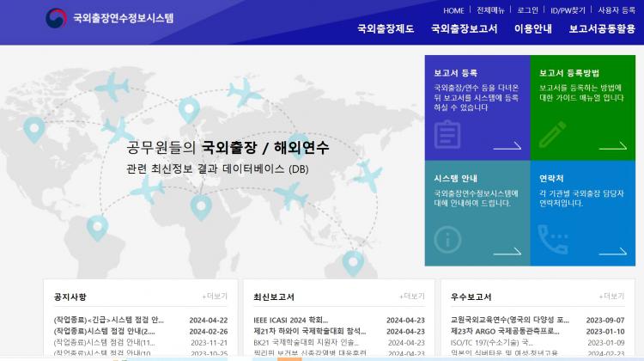Open the 보고서공동활용 menu
The height and width of the screenshot is (361, 644).
602,28
